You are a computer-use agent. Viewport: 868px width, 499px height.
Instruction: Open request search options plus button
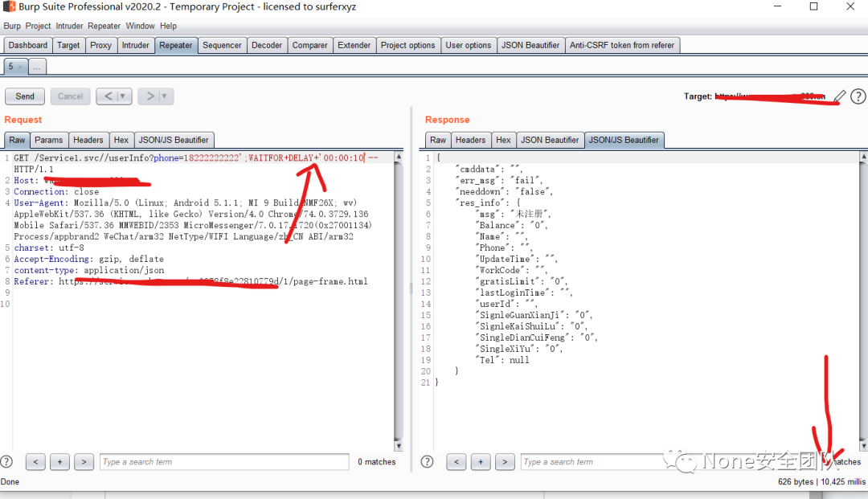[59, 461]
